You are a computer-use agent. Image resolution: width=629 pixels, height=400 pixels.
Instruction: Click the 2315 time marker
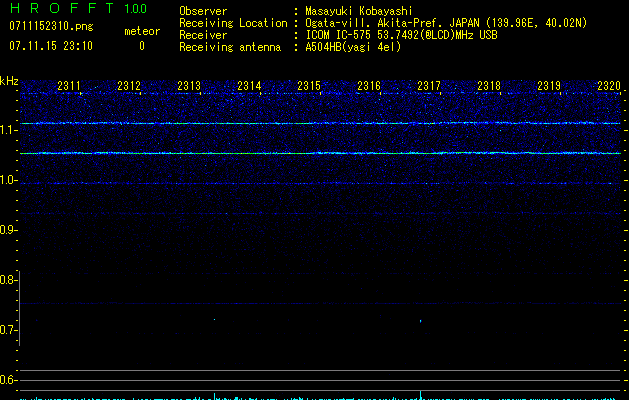click(309, 87)
